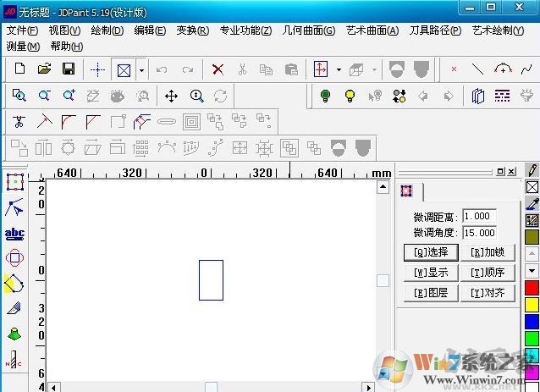This screenshot has width=540, height=392.
Task: Select the scissors trim tool
Action: [x=19, y=122]
